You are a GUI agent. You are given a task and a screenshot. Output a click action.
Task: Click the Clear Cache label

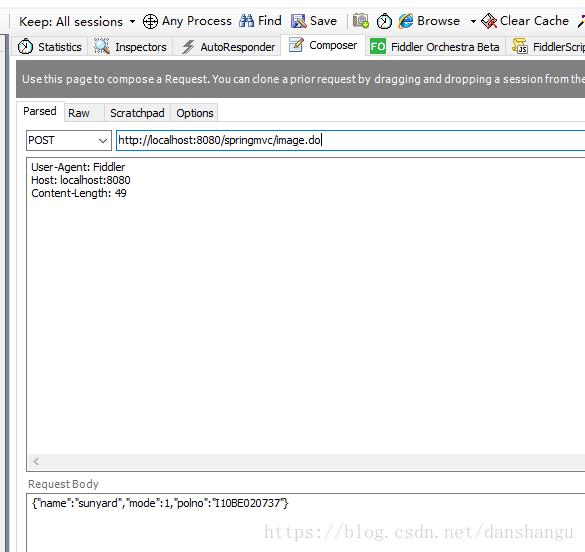point(534,21)
